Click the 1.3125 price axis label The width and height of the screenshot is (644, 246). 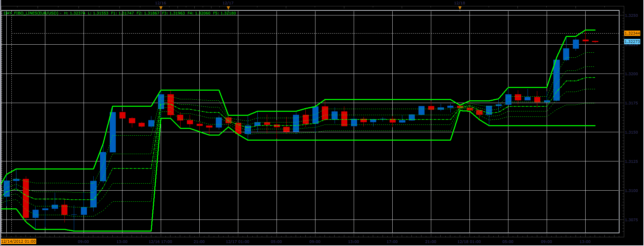pyautogui.click(x=631, y=161)
